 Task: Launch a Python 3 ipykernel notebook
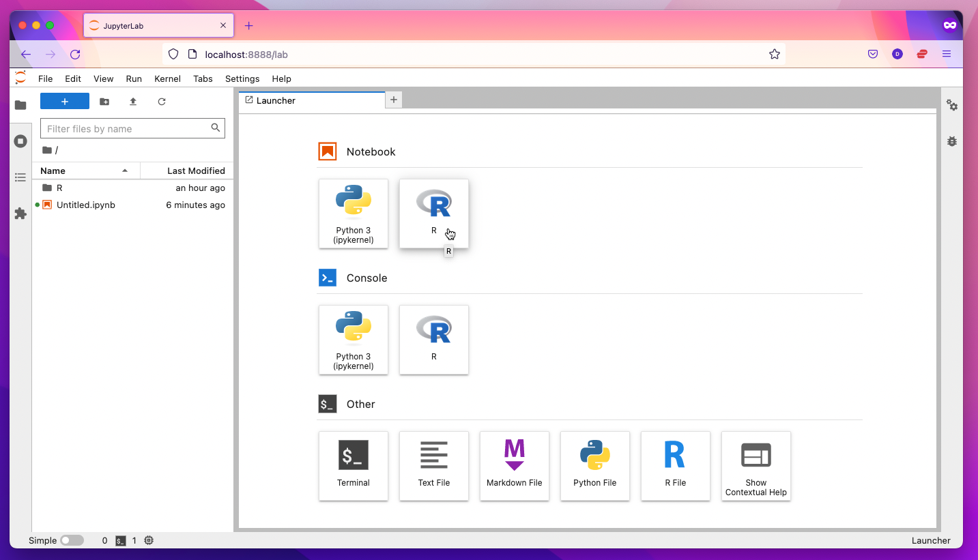[354, 213]
